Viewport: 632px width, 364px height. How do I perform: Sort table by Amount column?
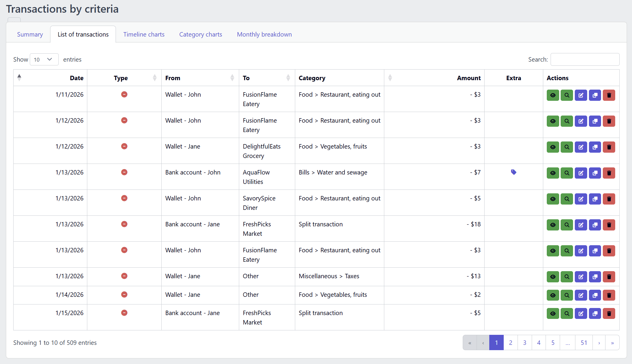pos(434,78)
